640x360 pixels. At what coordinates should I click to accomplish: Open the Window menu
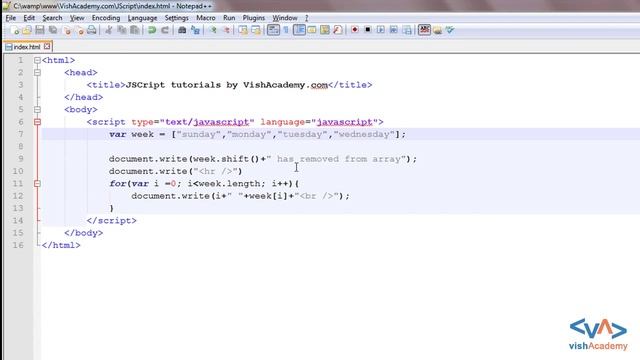[284, 18]
